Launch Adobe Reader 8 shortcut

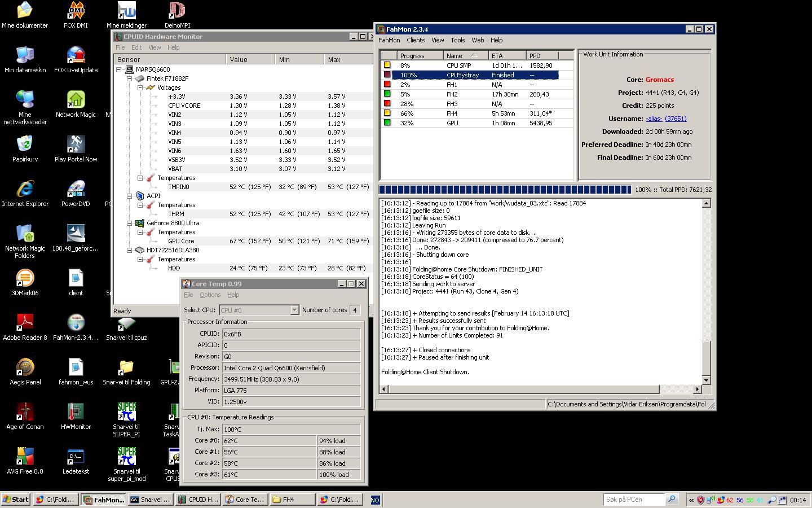click(25, 327)
